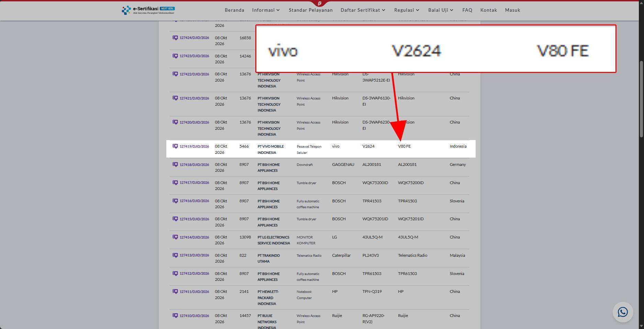Click certificate icon beside 127421/DJID/2026

tap(175, 98)
